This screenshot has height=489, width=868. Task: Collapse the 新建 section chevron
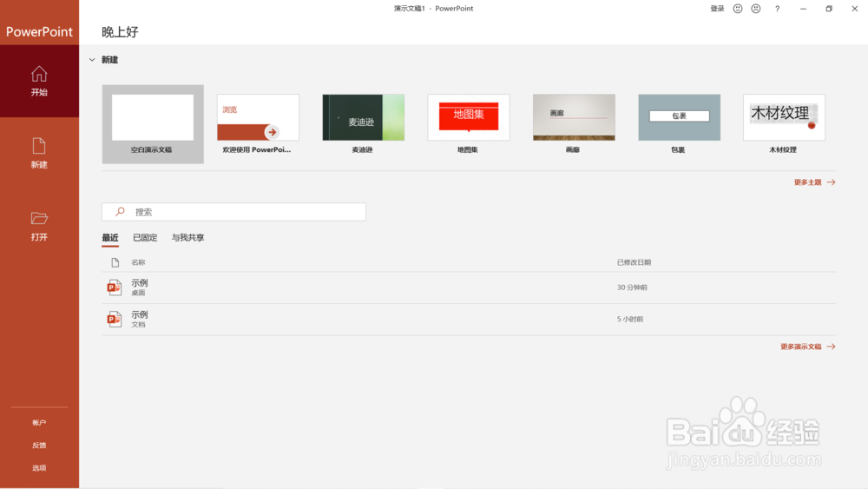point(92,60)
